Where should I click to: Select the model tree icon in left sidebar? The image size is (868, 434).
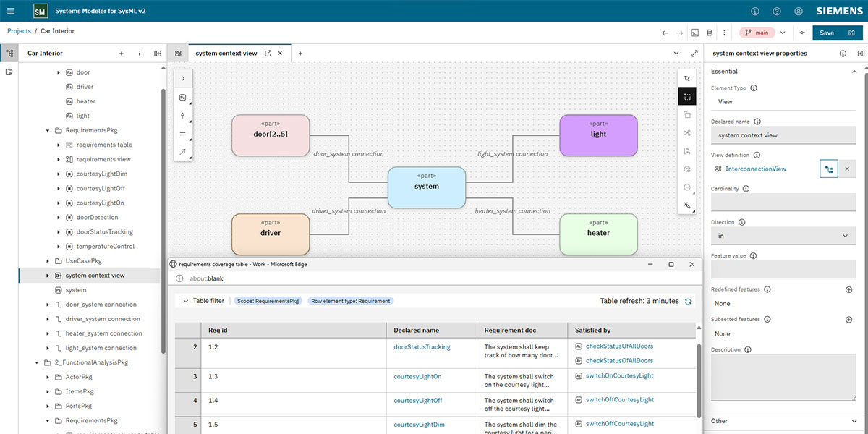tap(9, 53)
